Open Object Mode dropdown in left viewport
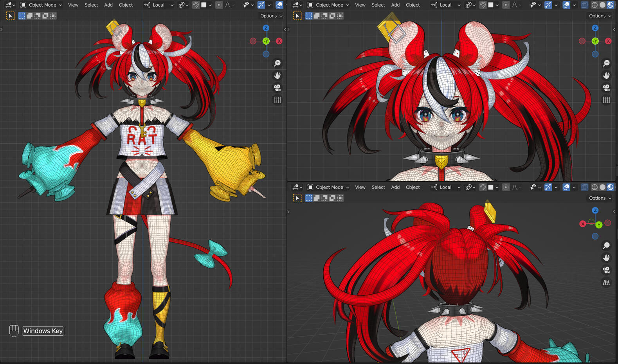Image resolution: width=618 pixels, height=364 pixels. [41, 5]
